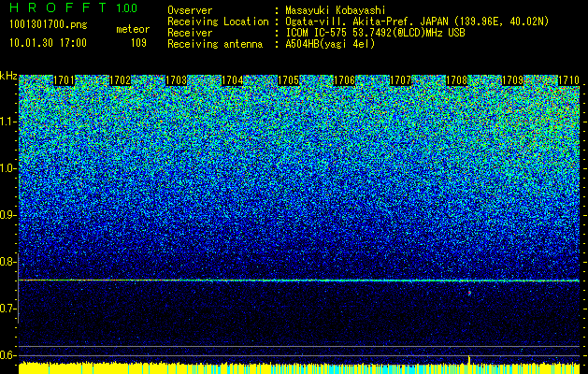Click the red meteor echo spot near 1708
Viewport: 588px width, 374px height.
click(x=469, y=293)
